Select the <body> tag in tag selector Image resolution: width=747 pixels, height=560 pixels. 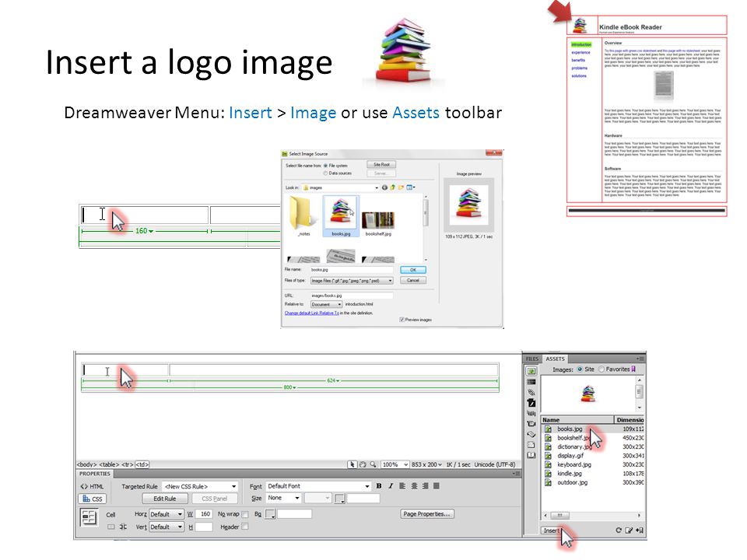click(x=86, y=464)
